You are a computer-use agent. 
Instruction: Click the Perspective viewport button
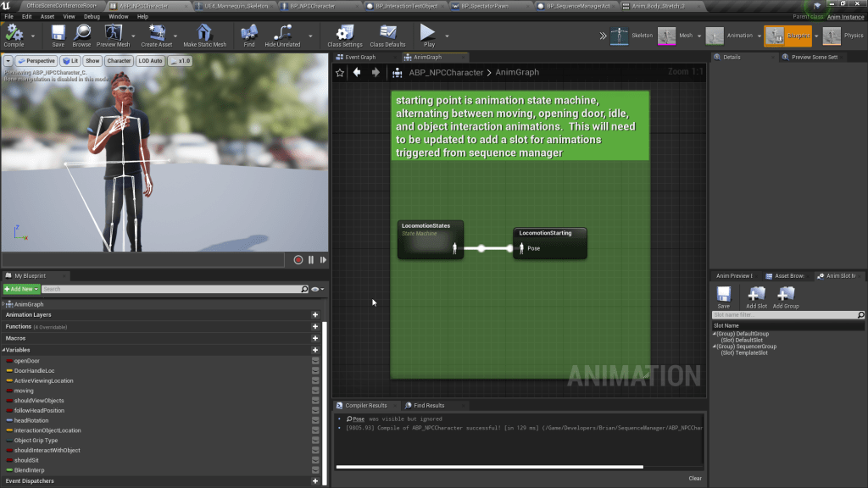click(36, 61)
